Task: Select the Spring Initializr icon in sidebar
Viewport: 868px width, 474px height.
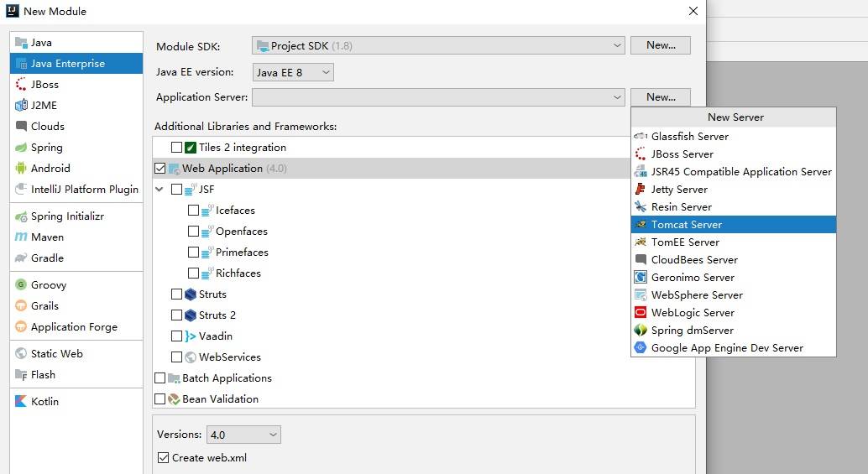Action: coord(21,216)
